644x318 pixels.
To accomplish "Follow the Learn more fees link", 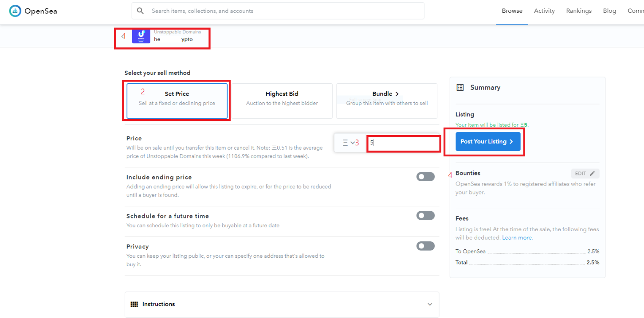I will pos(517,238).
